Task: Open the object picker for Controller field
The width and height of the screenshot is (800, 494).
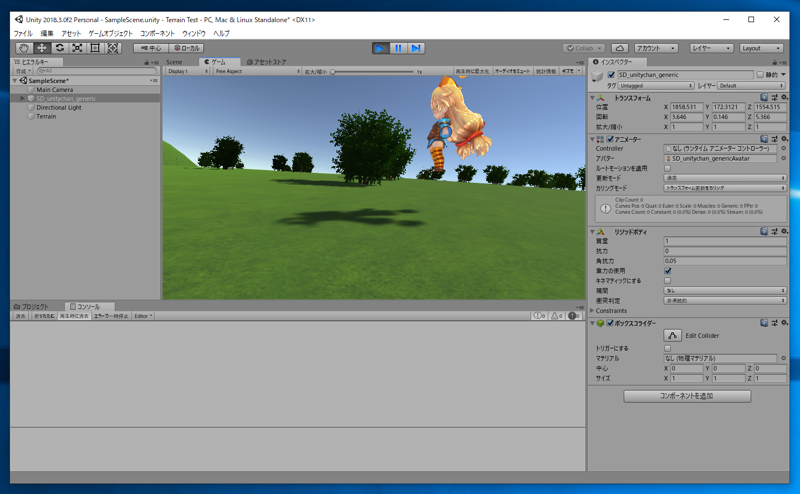Action: 784,149
